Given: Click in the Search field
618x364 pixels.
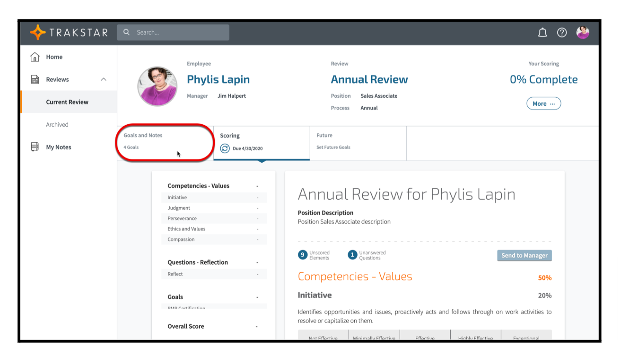Looking at the screenshot, I should (179, 32).
